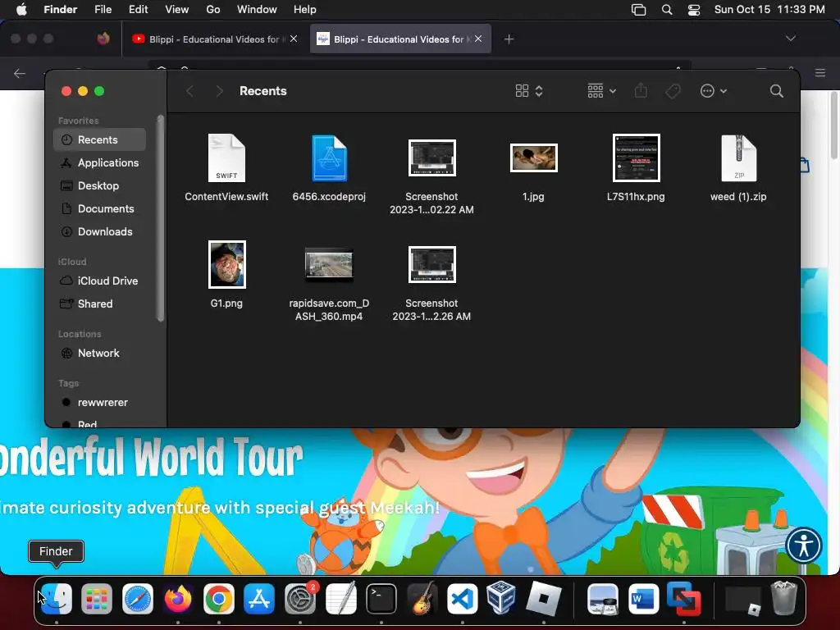This screenshot has height=630, width=840.
Task: Select Network under Locations
Action: click(99, 353)
